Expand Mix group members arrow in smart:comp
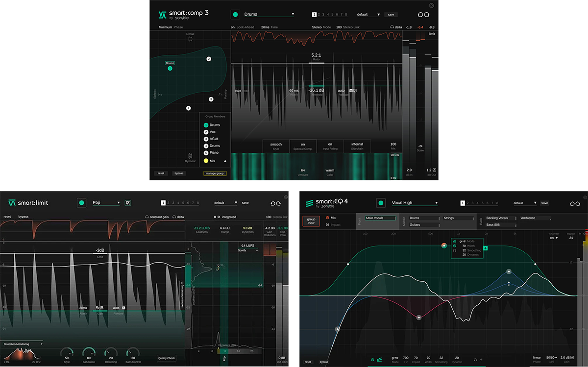Image resolution: width=588 pixels, height=367 pixels. tap(225, 161)
